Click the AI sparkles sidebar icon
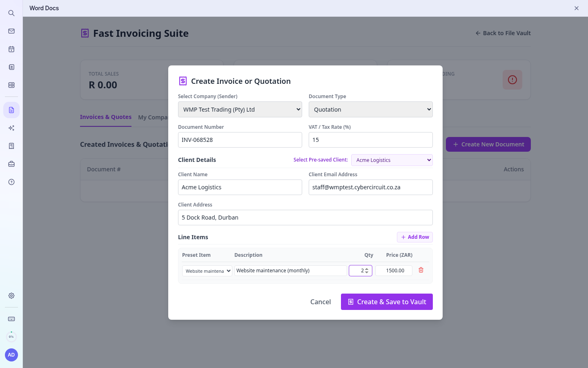The image size is (588, 368). pyautogui.click(x=11, y=128)
